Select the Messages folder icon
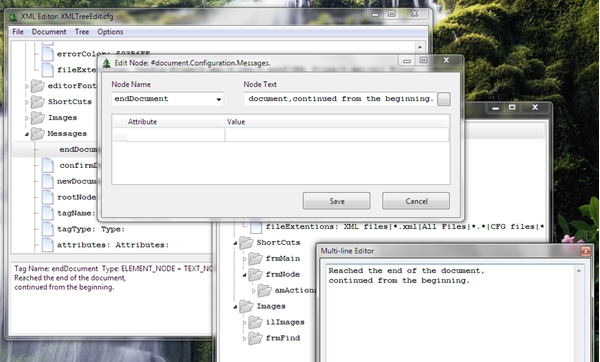Screen dimensions: 600x362 (x=38, y=134)
